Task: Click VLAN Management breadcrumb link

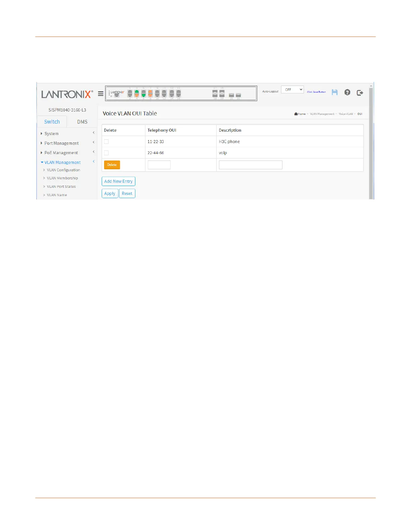Action: click(x=322, y=114)
